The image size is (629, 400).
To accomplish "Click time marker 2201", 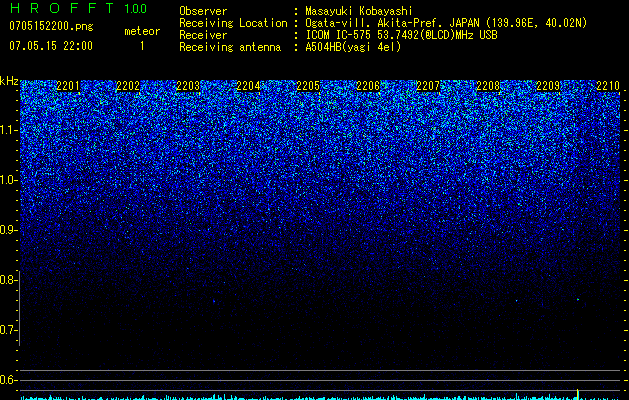I will coord(68,86).
